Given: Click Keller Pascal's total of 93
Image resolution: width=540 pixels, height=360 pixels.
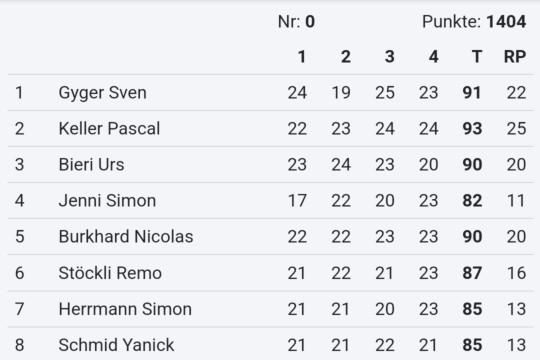Looking at the screenshot, I should (472, 129).
